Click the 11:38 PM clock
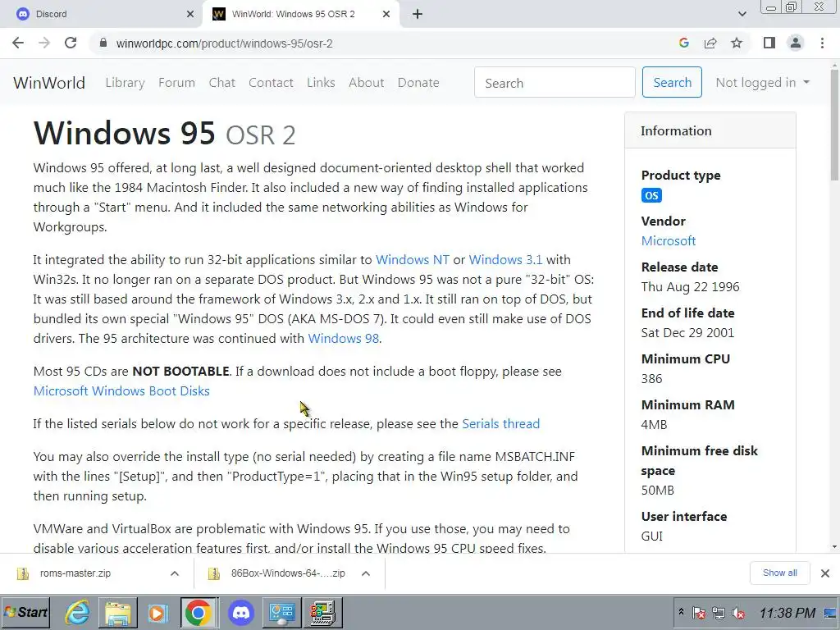The width and height of the screenshot is (840, 630). (787, 613)
